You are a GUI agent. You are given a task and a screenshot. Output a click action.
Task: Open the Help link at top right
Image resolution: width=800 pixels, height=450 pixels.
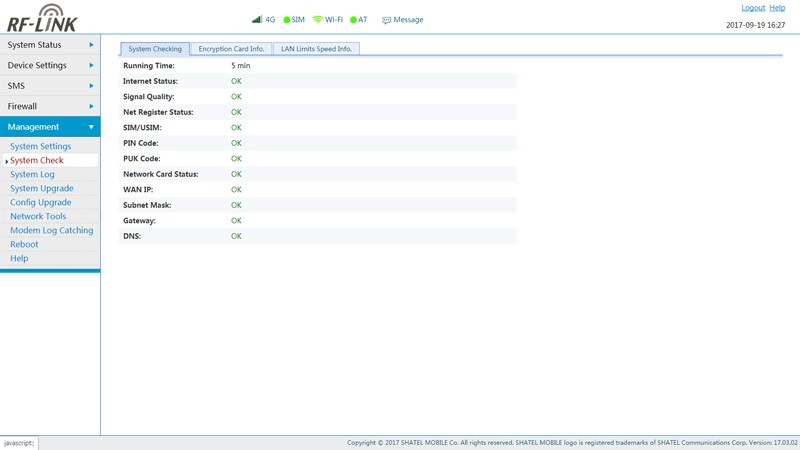[777, 8]
